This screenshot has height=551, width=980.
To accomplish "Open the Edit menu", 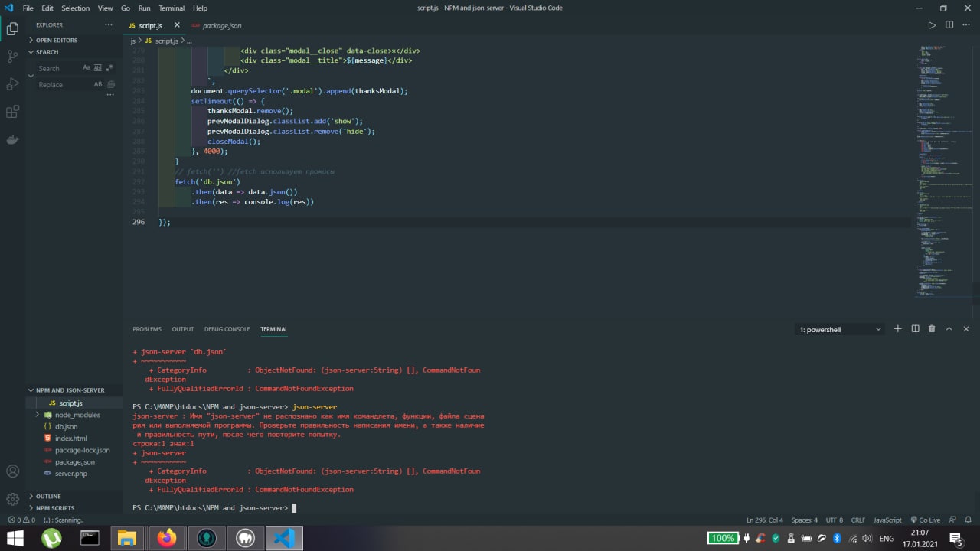I will (47, 8).
